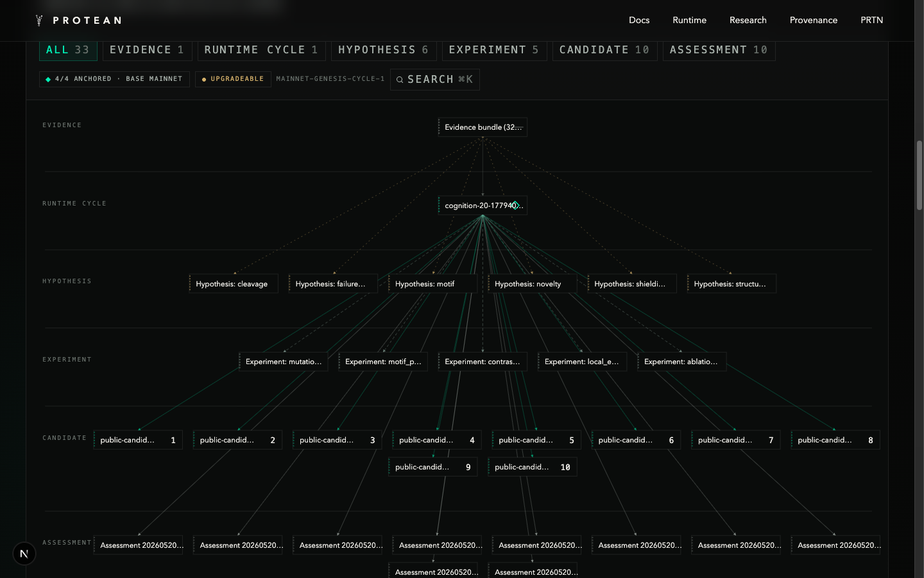Select the cognition-20-17794 runtime node
The width and height of the screenshot is (924, 578).
tap(483, 206)
